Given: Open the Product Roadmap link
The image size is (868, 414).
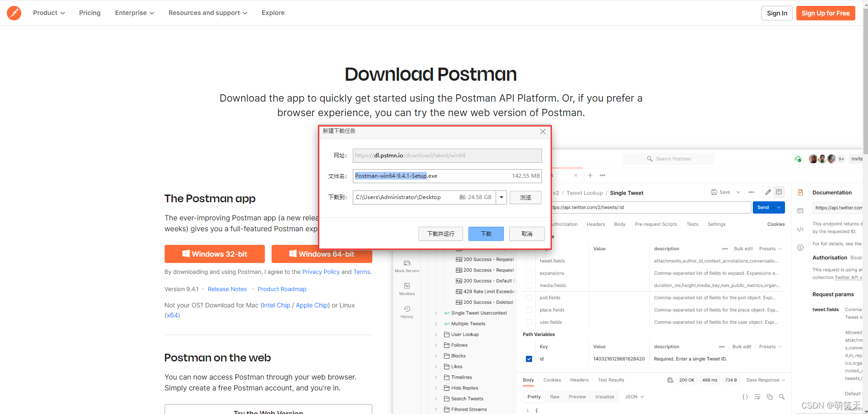Looking at the screenshot, I should click(x=282, y=289).
